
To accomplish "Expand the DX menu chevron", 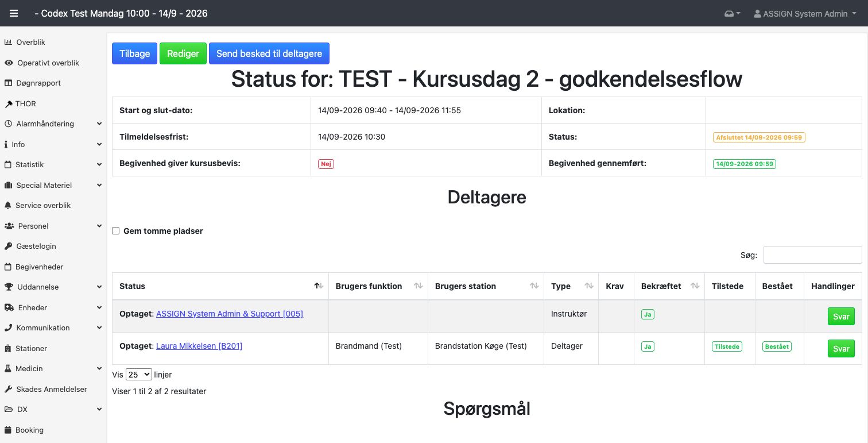I will pos(99,409).
